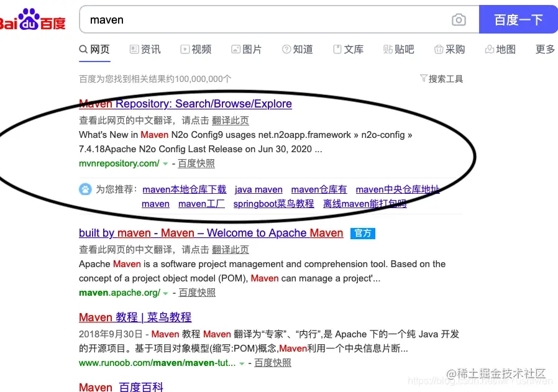Image resolution: width=558 pixels, height=392 pixels.
Task: Click the 文库 documents icon
Action: [336, 49]
